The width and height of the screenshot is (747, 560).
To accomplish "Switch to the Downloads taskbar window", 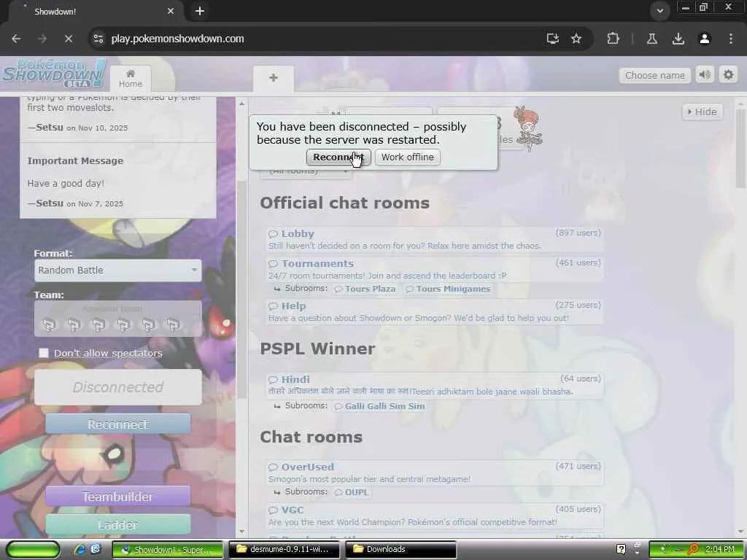I will (x=400, y=549).
